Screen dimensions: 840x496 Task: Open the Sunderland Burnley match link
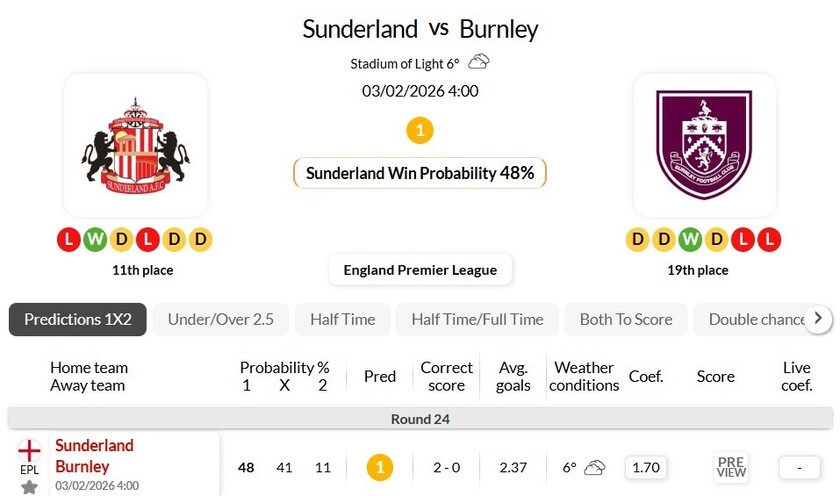tap(94, 456)
